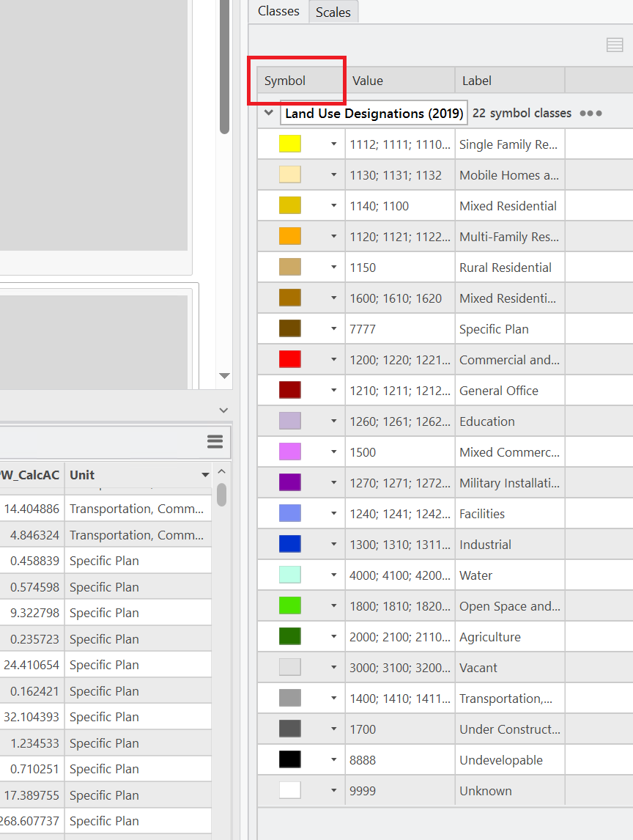Switch to the Classes tab
The image size is (633, 840).
278,11
